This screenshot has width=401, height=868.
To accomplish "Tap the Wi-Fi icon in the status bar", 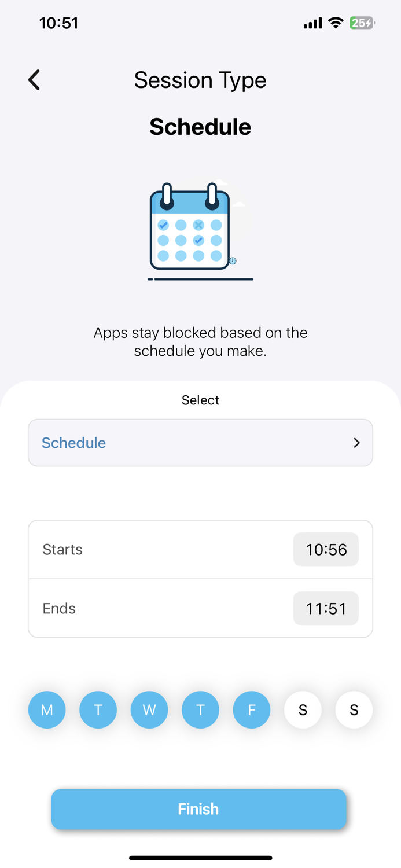I will point(334,23).
